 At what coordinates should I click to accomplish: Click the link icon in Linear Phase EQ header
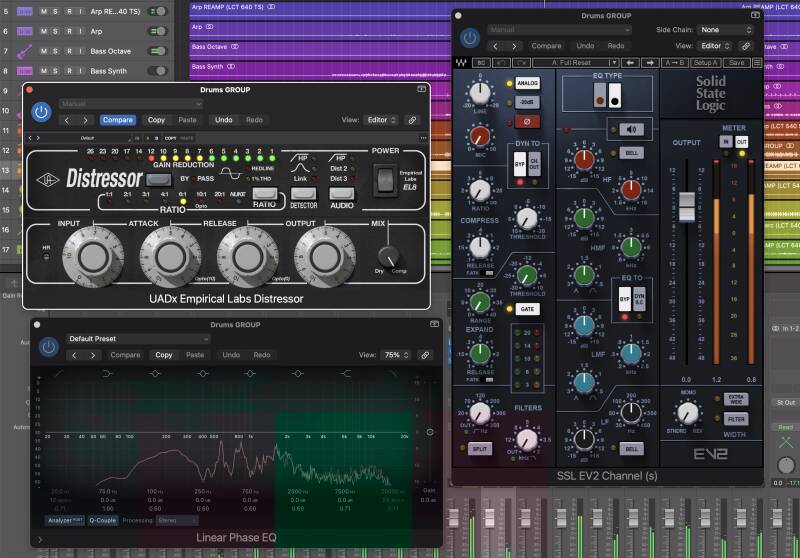[425, 355]
